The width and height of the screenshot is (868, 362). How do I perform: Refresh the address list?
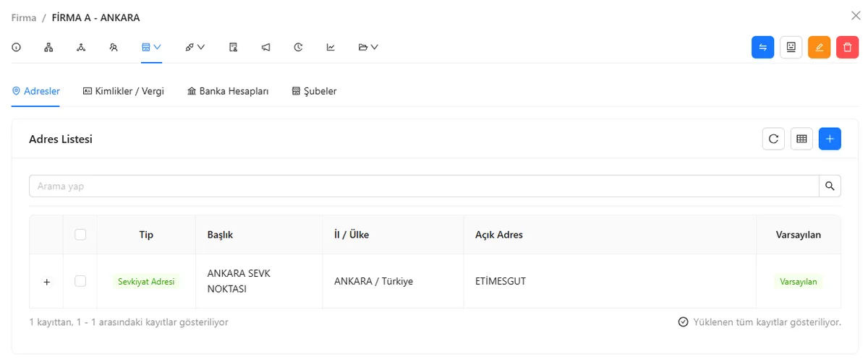pos(773,139)
